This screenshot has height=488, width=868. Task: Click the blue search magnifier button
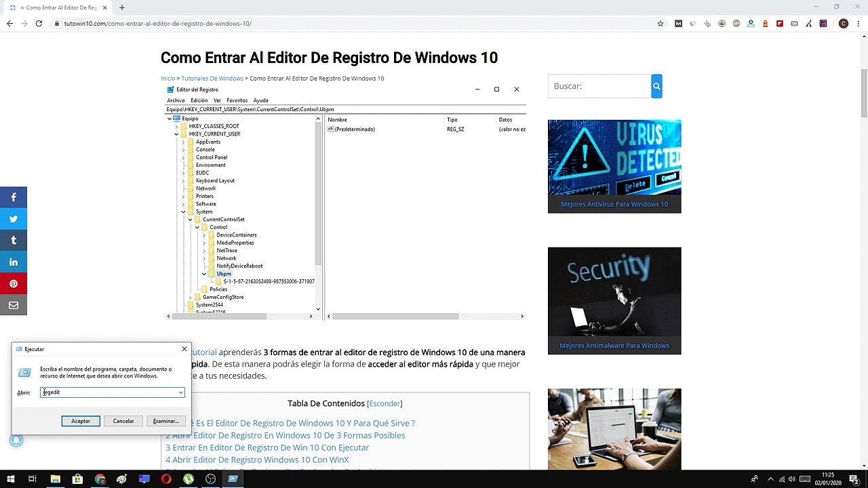(656, 86)
